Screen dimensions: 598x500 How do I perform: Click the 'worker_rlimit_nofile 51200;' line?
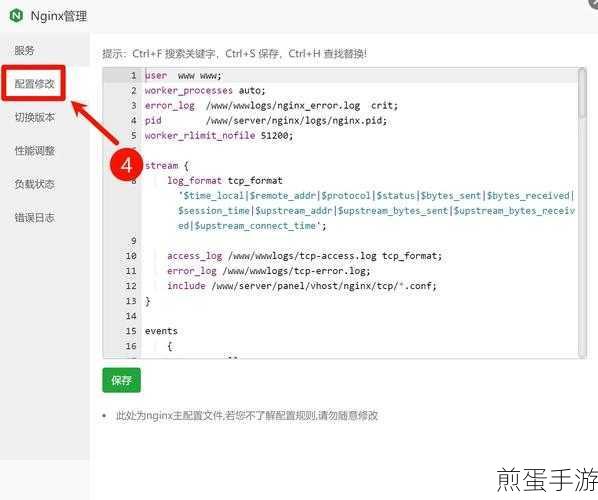tap(219, 135)
